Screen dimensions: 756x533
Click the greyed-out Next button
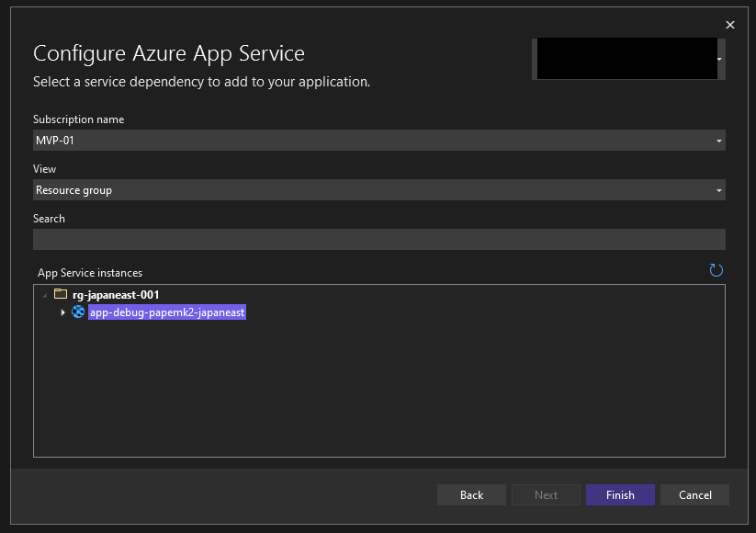pos(546,495)
